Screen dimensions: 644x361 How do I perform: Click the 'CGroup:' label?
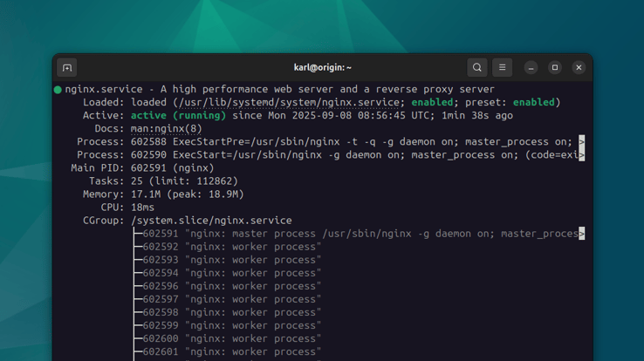point(104,221)
